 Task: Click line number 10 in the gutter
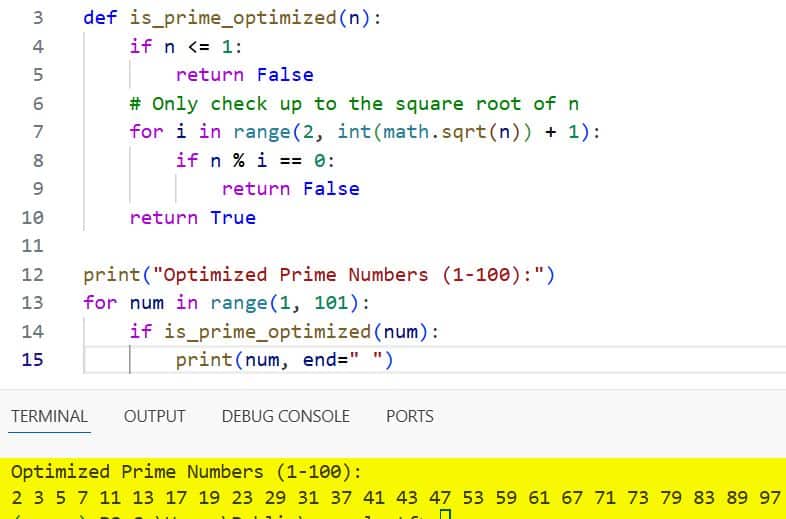point(32,217)
